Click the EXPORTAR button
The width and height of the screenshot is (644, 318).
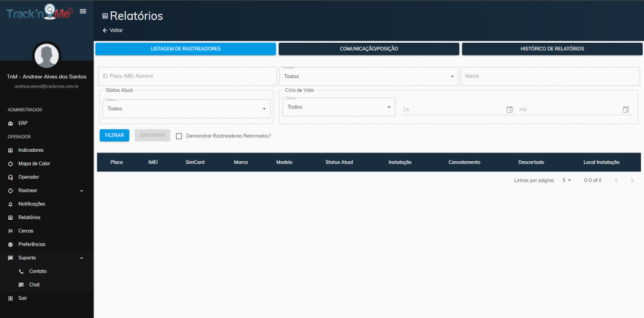(x=152, y=135)
